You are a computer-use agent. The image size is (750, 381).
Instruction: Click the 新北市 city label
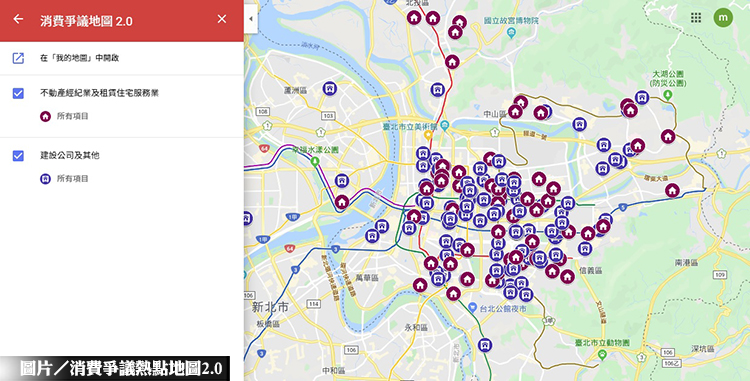click(x=270, y=307)
